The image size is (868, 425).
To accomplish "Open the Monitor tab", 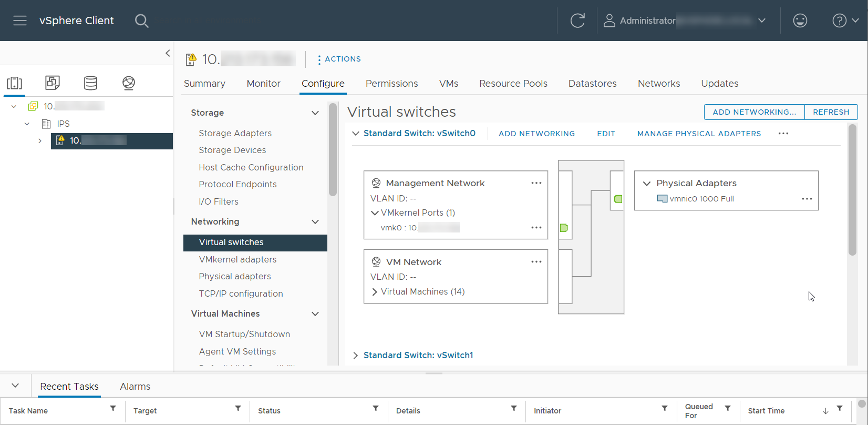I will tap(264, 84).
